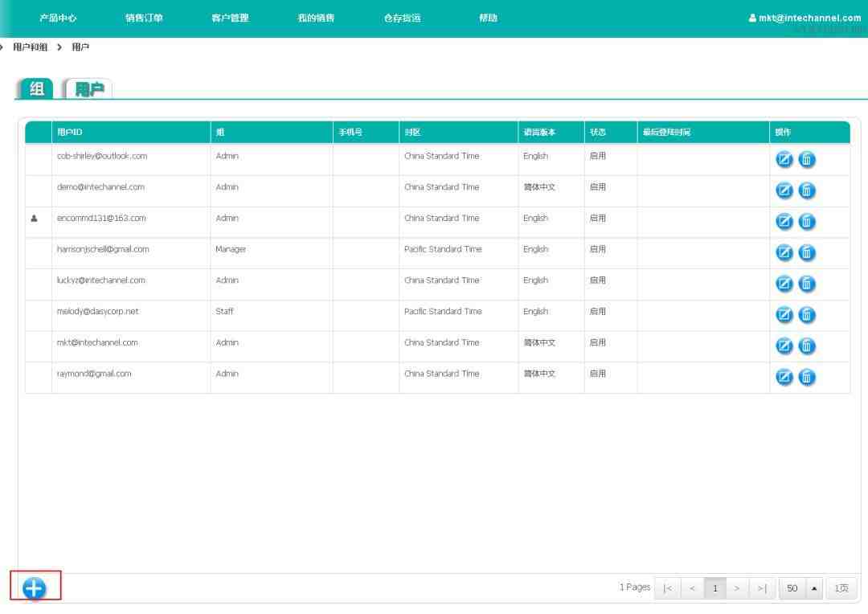
Task: Delete user encommd131@163.com
Action: [807, 222]
